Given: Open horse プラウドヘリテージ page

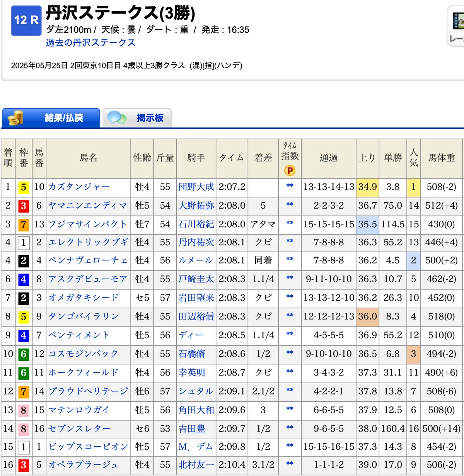Looking at the screenshot, I should (88, 391).
